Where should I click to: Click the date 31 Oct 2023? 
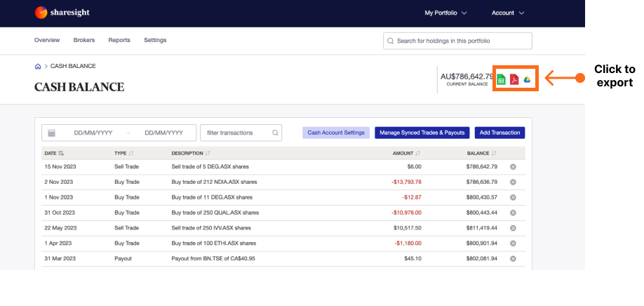[60, 213]
